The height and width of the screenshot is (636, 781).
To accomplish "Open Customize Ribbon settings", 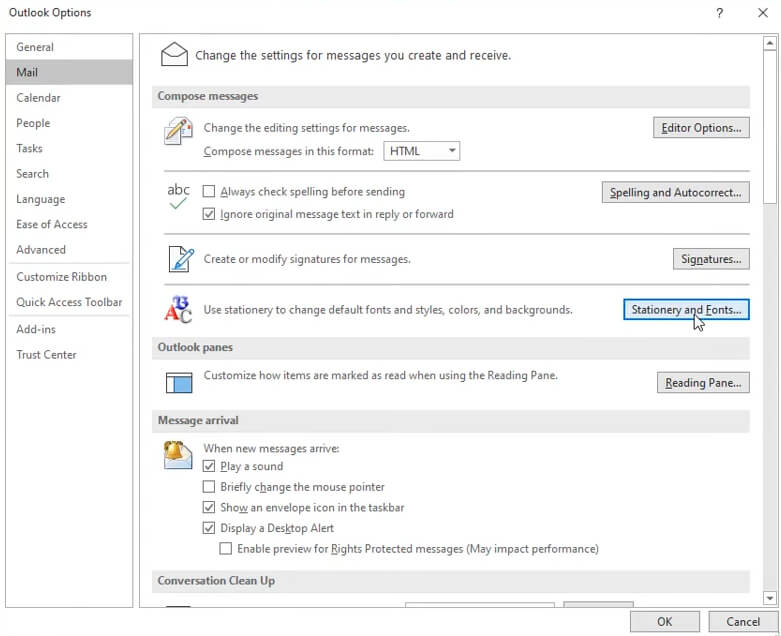I will pos(69,277).
